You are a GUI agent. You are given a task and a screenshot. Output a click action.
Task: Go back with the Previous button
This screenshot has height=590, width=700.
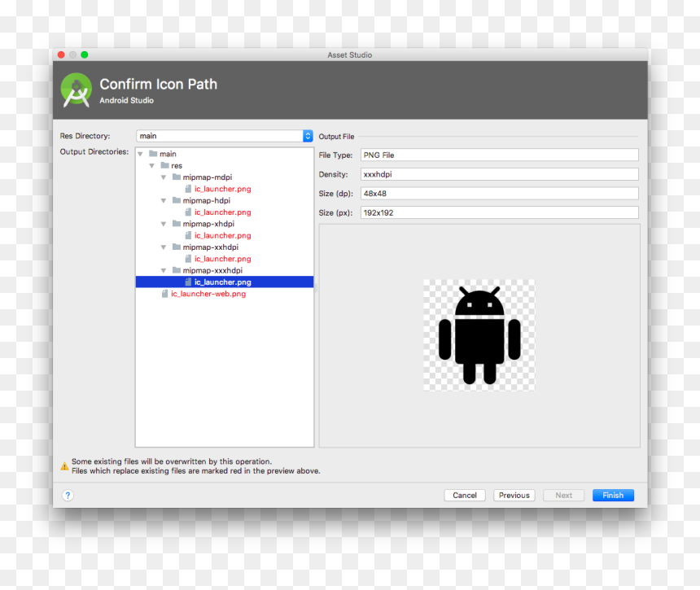pos(514,495)
